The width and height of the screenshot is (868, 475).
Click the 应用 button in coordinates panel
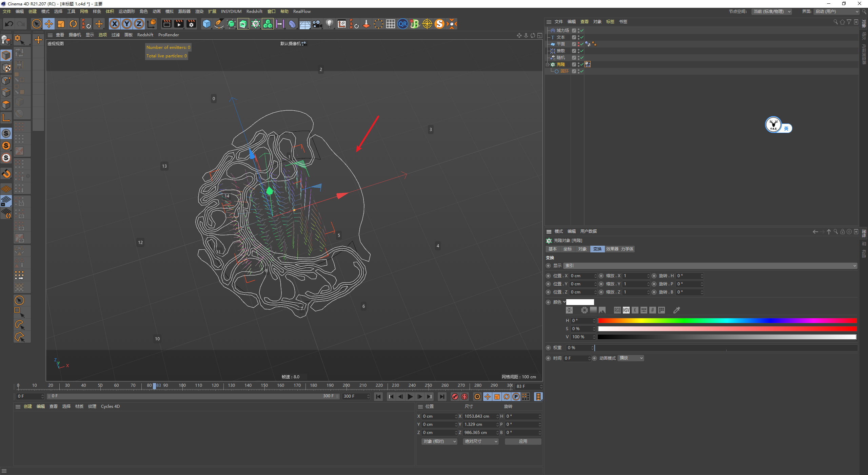tap(523, 441)
